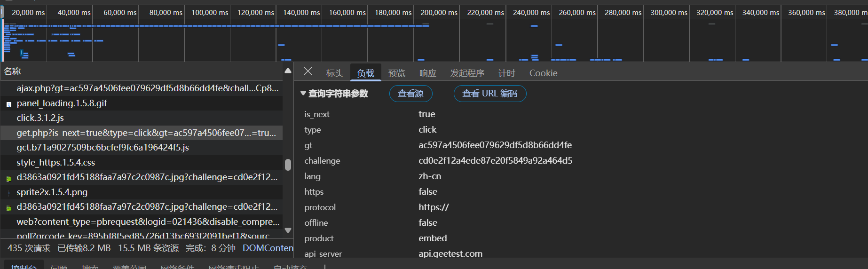Screen dimensions: 868x269
Task: Click the 查看源 button
Action: (x=410, y=94)
